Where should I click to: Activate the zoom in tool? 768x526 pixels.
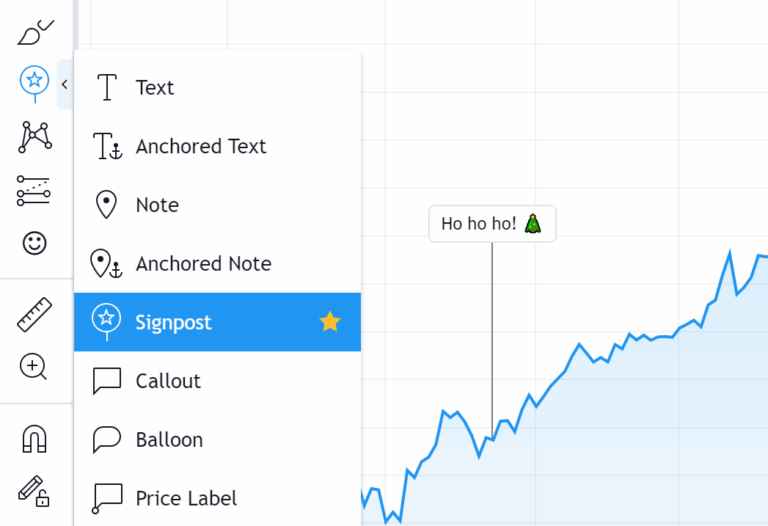click(x=35, y=366)
